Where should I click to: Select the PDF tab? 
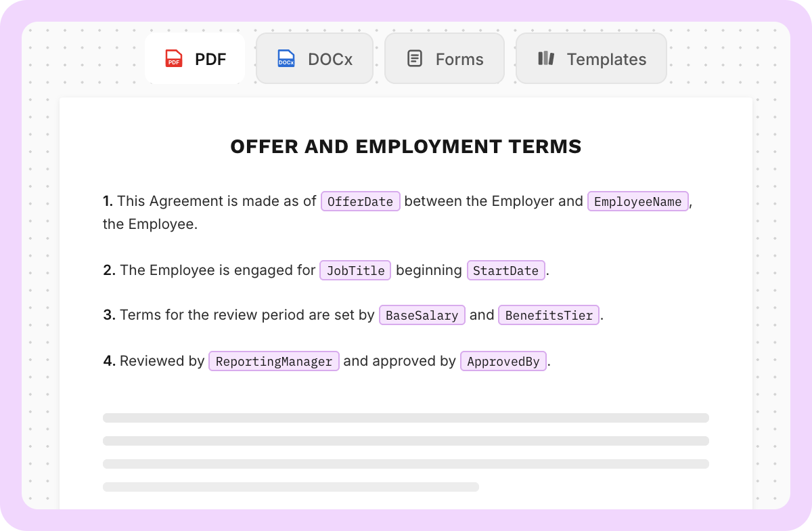point(195,59)
